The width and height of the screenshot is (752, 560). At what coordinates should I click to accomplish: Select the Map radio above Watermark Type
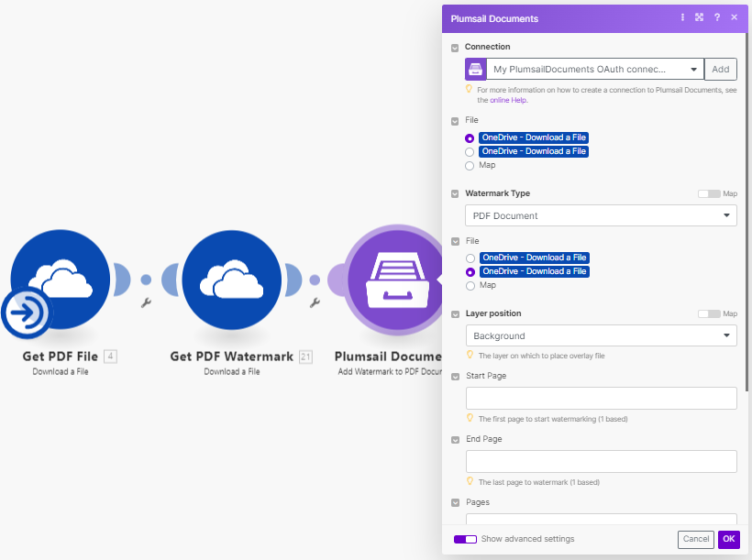tap(470, 166)
